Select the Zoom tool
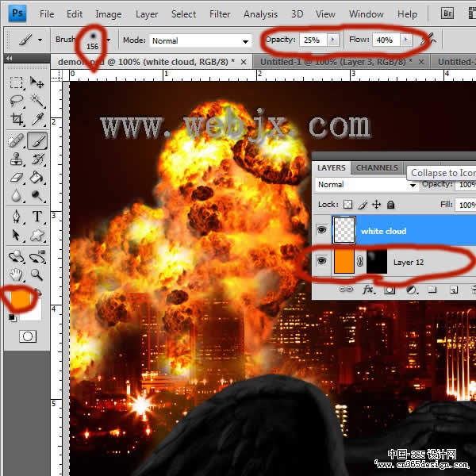Image resolution: width=476 pixels, height=476 pixels. click(37, 274)
